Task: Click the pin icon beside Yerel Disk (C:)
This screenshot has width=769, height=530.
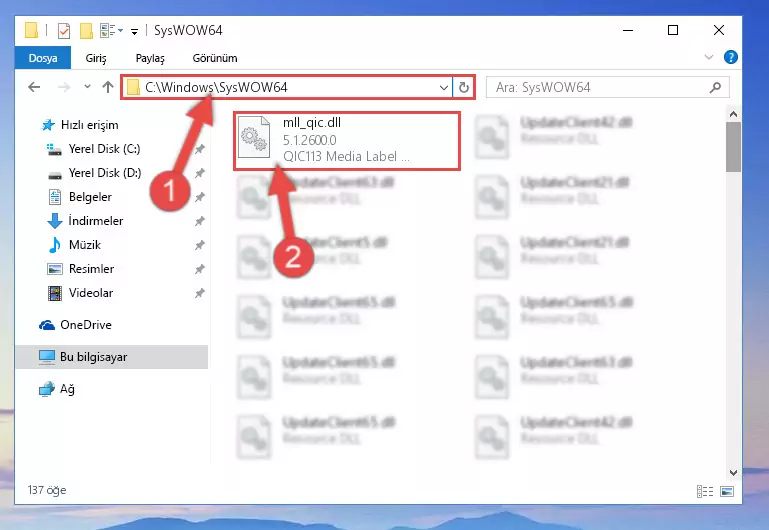Action: (200, 149)
